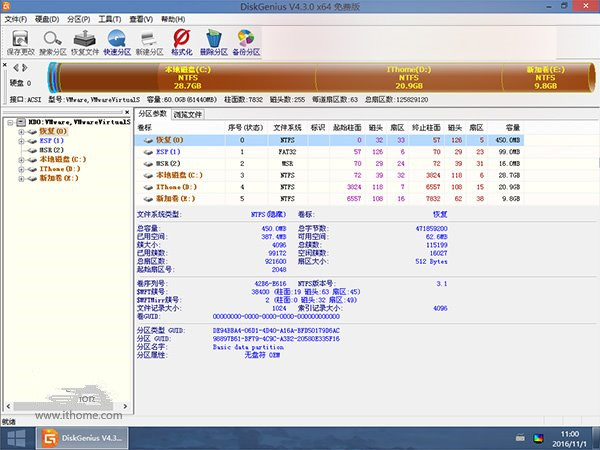
Task: Expand the IThome(D:) node in the tree
Action: (x=19, y=169)
